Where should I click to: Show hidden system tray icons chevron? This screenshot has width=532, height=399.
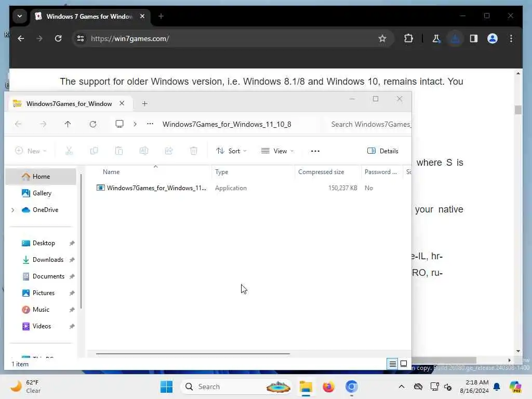(402, 387)
